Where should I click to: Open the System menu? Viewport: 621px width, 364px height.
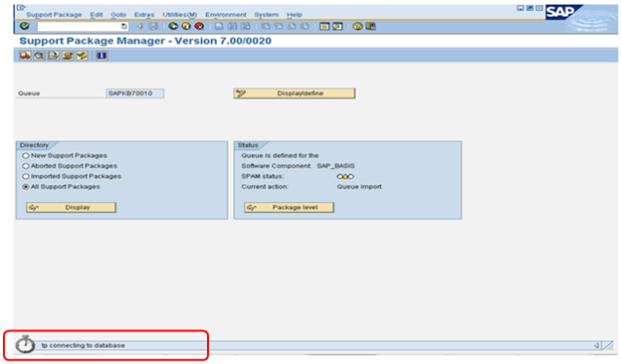(266, 15)
